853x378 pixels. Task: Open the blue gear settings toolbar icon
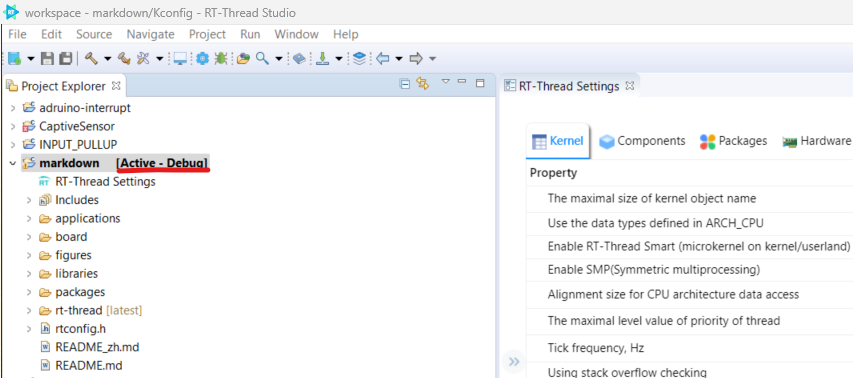pos(202,58)
